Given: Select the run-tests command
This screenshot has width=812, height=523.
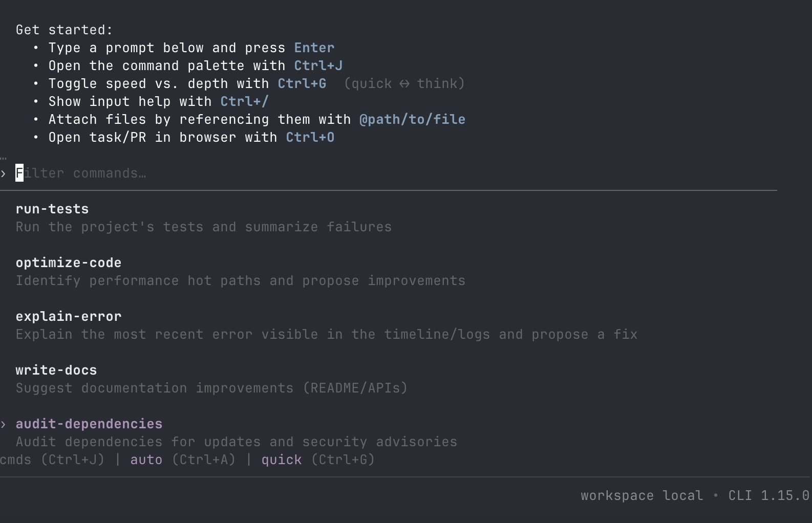Looking at the screenshot, I should [51, 209].
